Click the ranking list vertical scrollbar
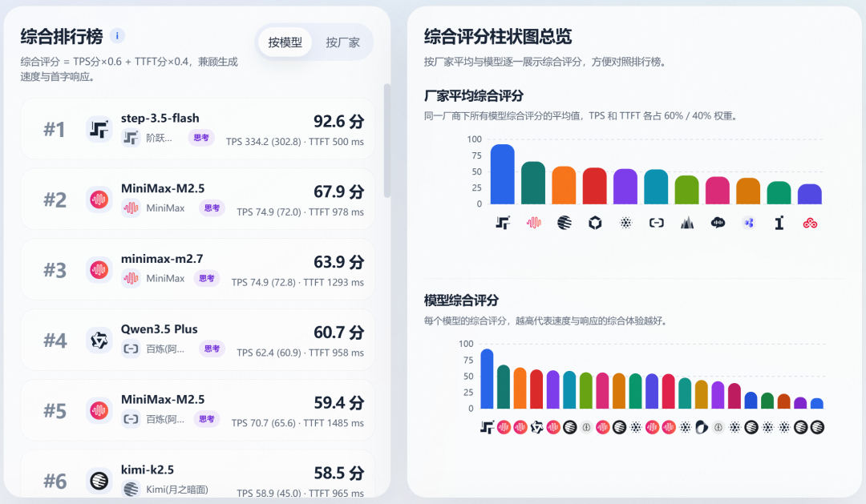 387,140
